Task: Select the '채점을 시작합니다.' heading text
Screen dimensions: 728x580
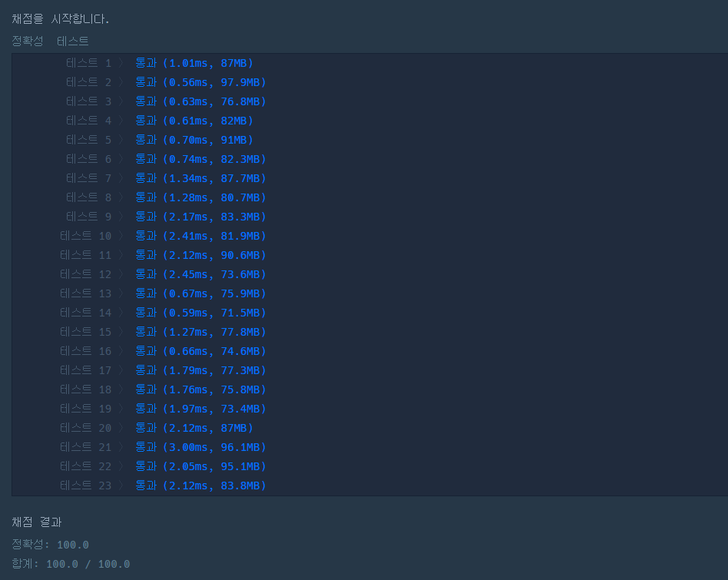Action: (x=61, y=19)
